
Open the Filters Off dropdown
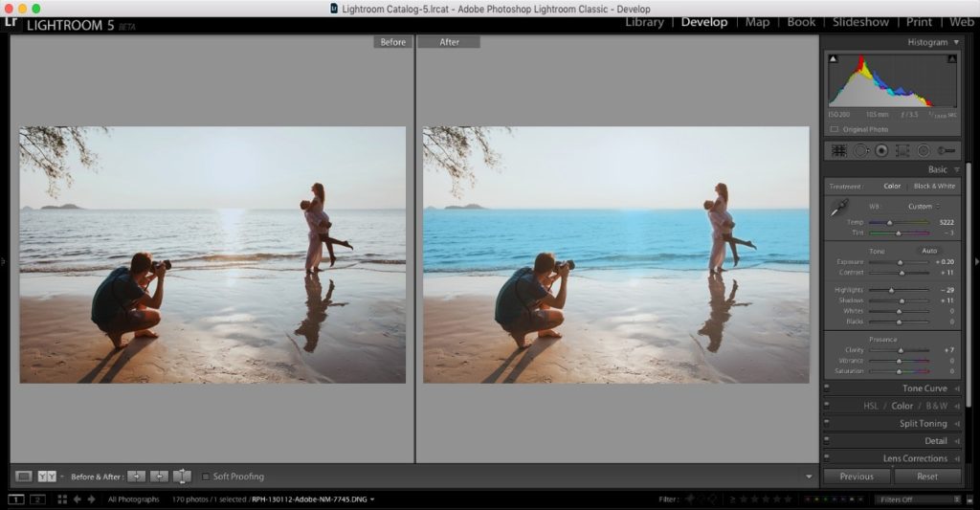[x=919, y=499]
